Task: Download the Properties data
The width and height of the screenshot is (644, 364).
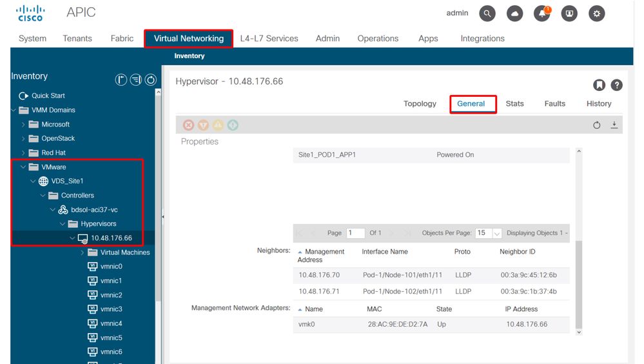Action: click(x=614, y=125)
